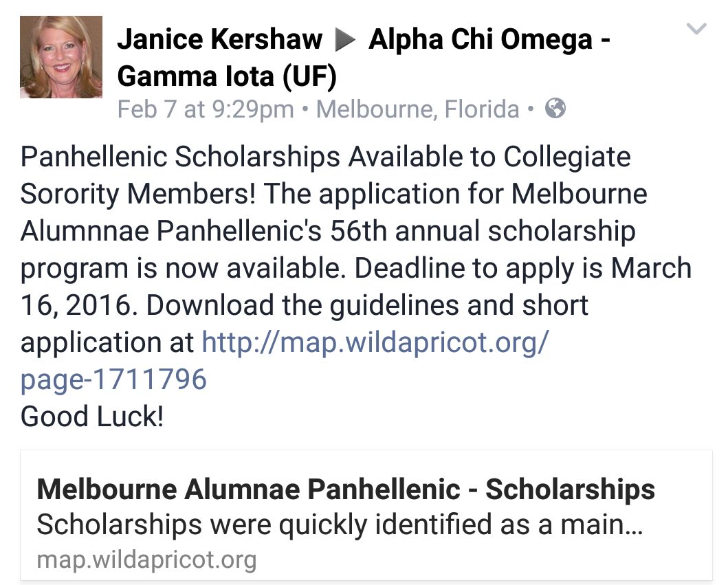Click the Good Luck! text line
The image size is (728, 585).
click(92, 416)
